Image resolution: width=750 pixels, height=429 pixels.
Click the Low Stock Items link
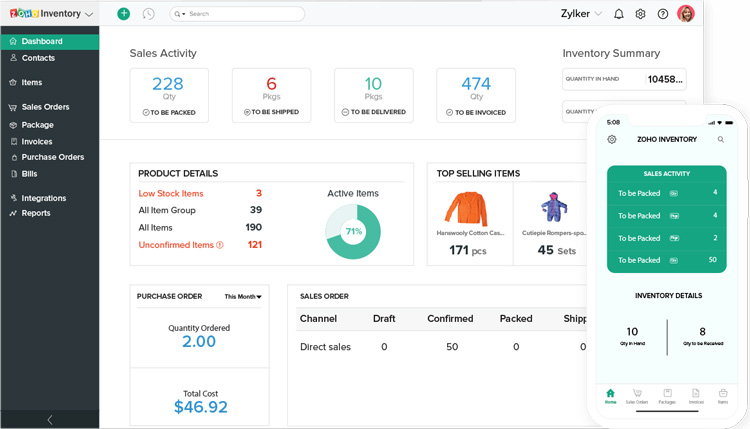[171, 194]
